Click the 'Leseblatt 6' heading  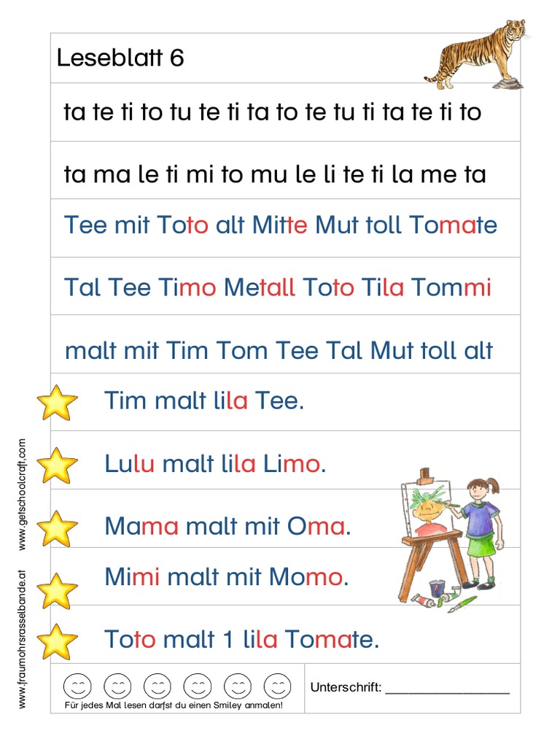click(120, 58)
